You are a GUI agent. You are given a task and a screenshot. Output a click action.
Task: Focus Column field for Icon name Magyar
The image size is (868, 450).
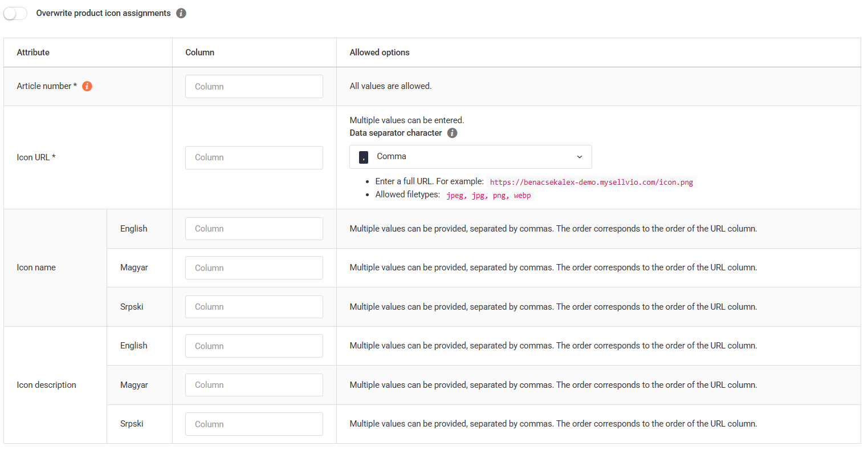254,267
